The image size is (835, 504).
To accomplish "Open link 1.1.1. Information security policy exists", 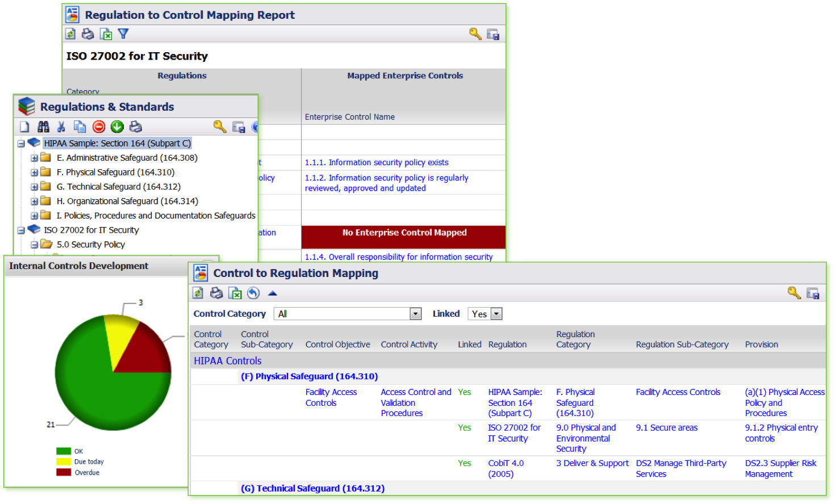I will 376,163.
